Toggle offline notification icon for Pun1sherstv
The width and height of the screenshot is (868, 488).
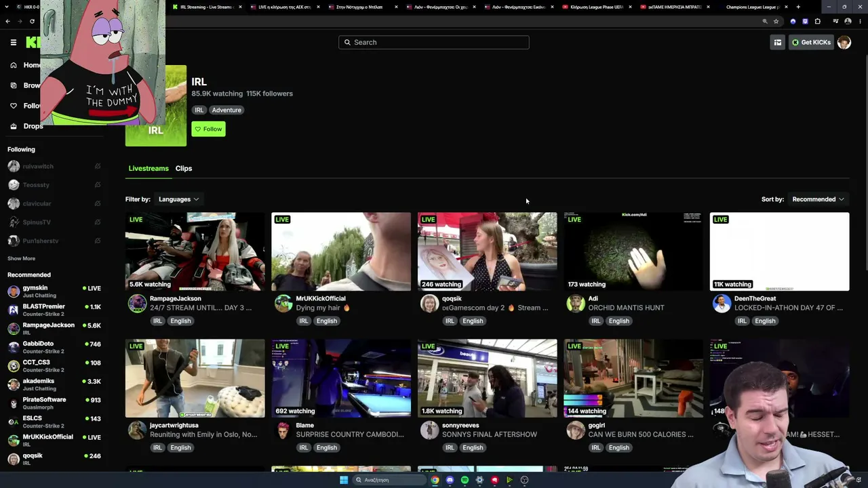coord(98,241)
